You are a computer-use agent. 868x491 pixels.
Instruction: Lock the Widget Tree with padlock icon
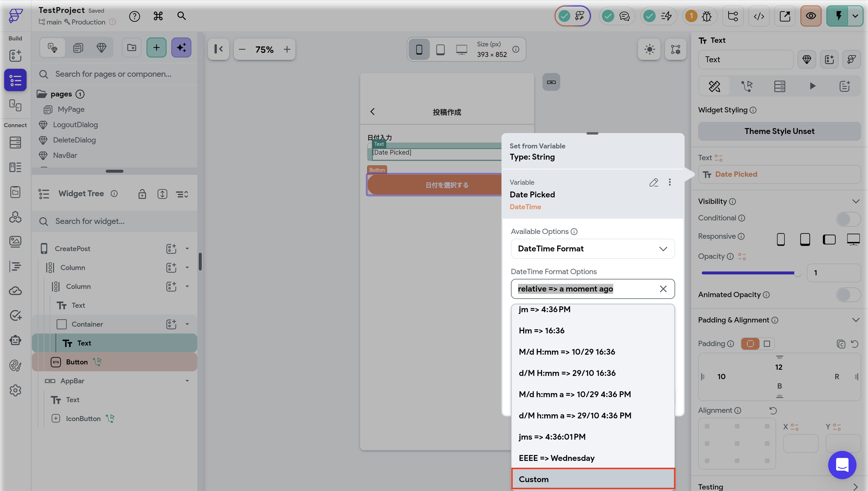pos(142,194)
